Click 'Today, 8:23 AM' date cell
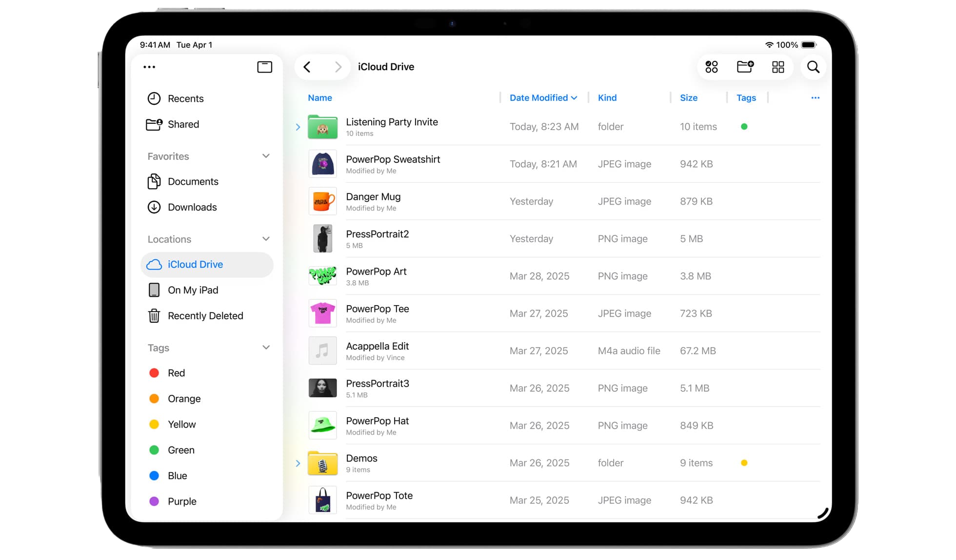Viewport: 956px width, 560px height. tap(544, 127)
